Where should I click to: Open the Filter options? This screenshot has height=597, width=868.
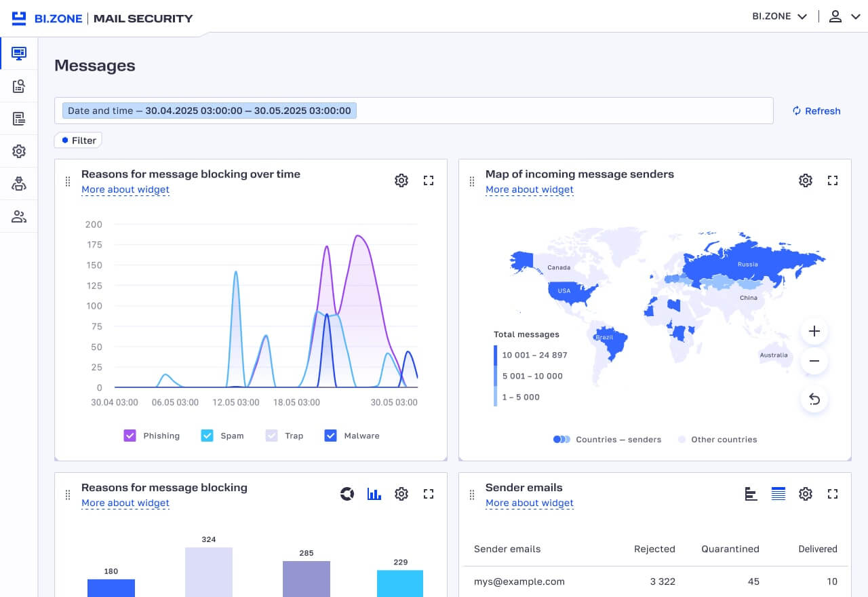tap(78, 140)
